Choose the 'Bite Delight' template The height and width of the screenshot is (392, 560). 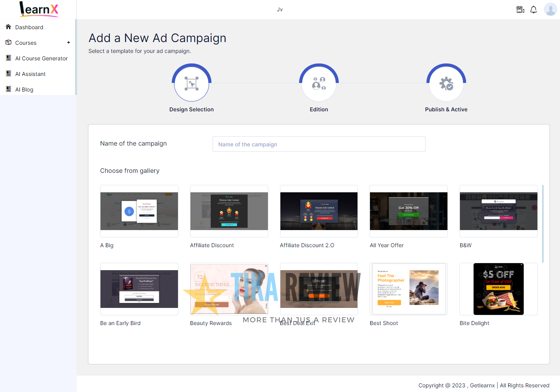coord(498,289)
